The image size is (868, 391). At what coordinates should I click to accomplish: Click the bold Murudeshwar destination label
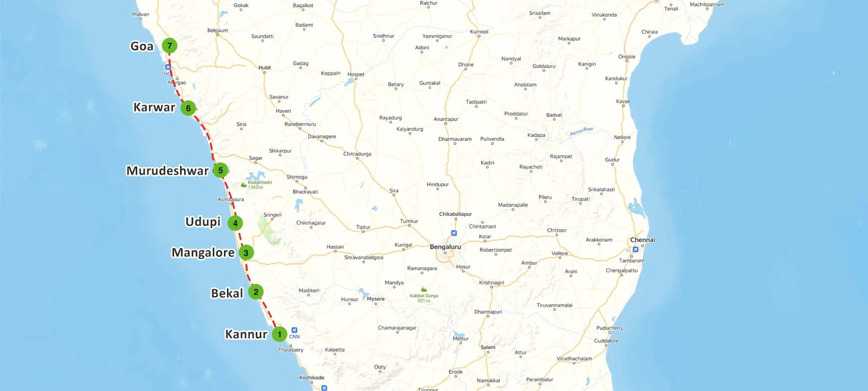coord(167,171)
